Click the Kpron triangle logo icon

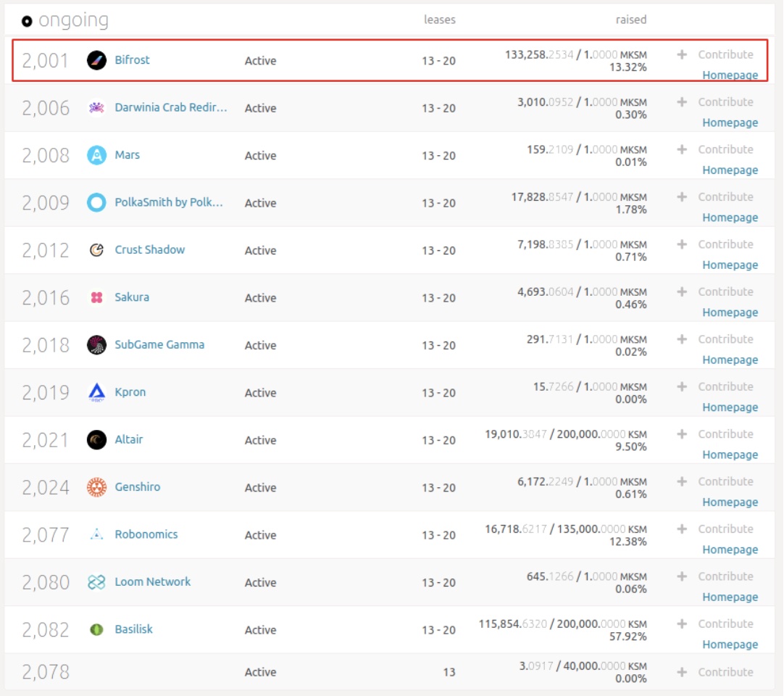pyautogui.click(x=96, y=392)
